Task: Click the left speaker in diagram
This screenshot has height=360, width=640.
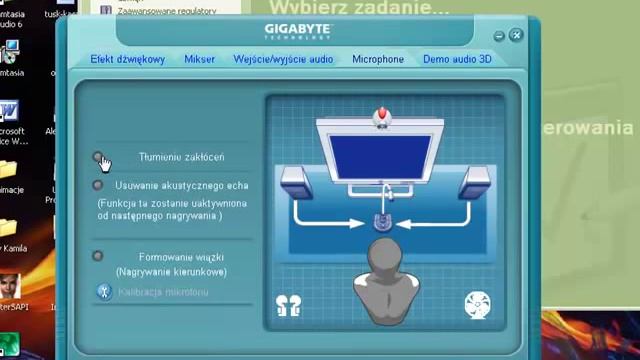Action: pos(296,183)
